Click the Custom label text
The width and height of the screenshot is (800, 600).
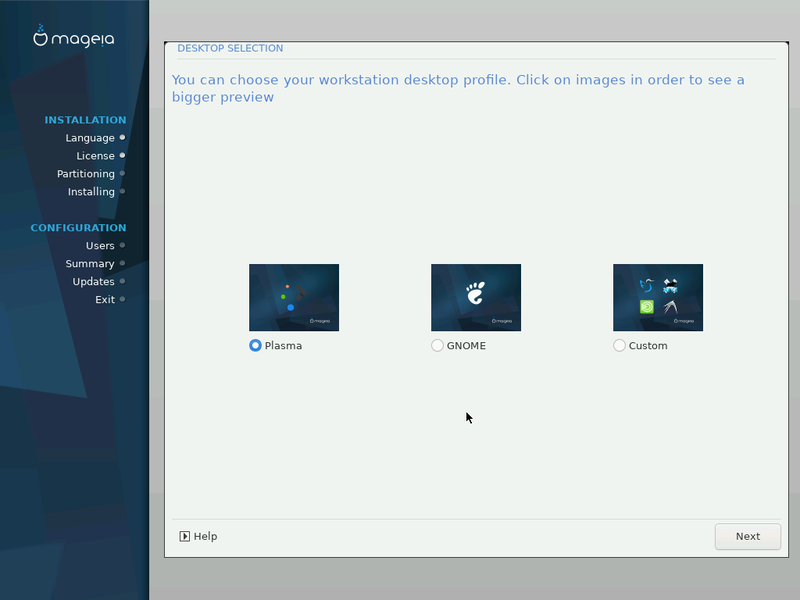point(648,345)
